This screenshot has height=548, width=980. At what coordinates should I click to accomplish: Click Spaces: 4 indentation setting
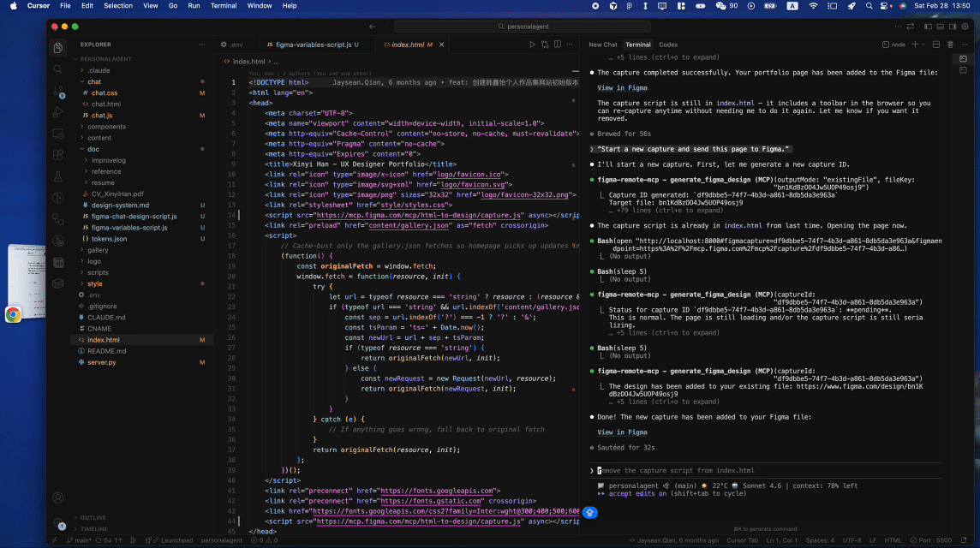coord(819,540)
